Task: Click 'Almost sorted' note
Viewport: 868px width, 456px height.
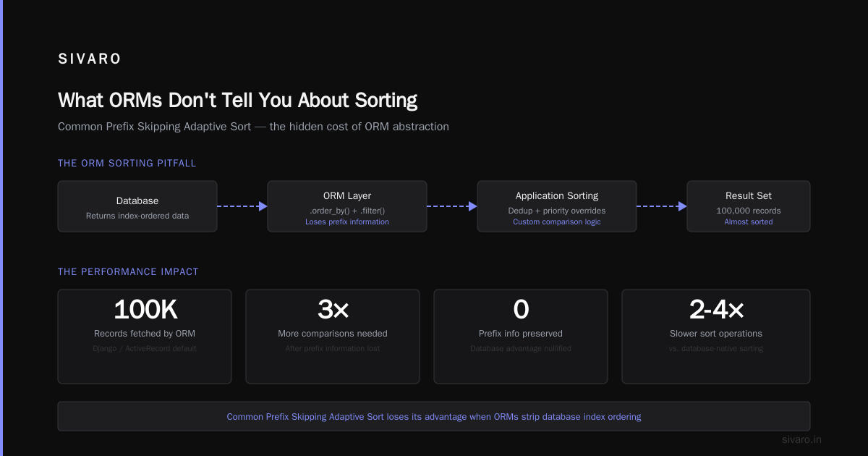Action: (x=749, y=221)
